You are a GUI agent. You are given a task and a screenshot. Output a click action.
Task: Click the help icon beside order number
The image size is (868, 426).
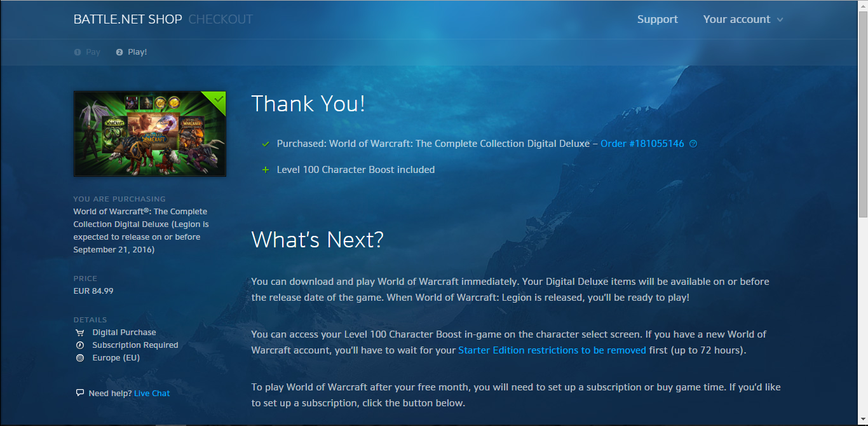pyautogui.click(x=693, y=144)
